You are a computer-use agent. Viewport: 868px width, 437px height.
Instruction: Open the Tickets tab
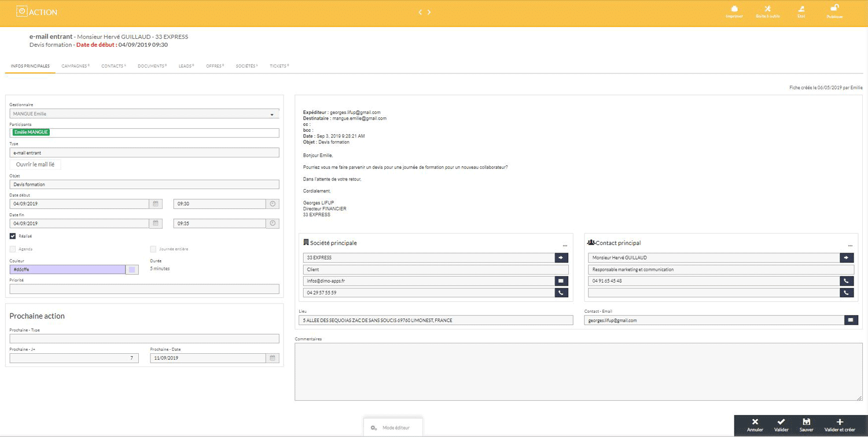278,66
